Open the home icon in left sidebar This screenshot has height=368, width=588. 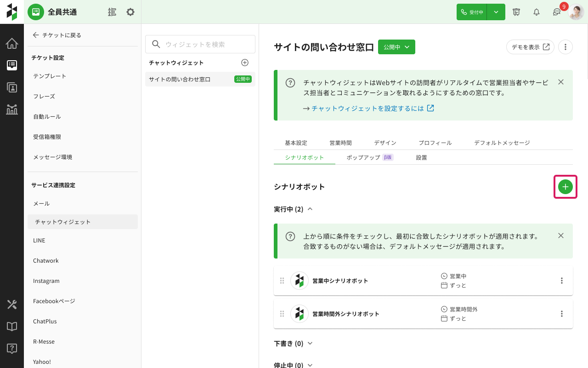tap(12, 44)
